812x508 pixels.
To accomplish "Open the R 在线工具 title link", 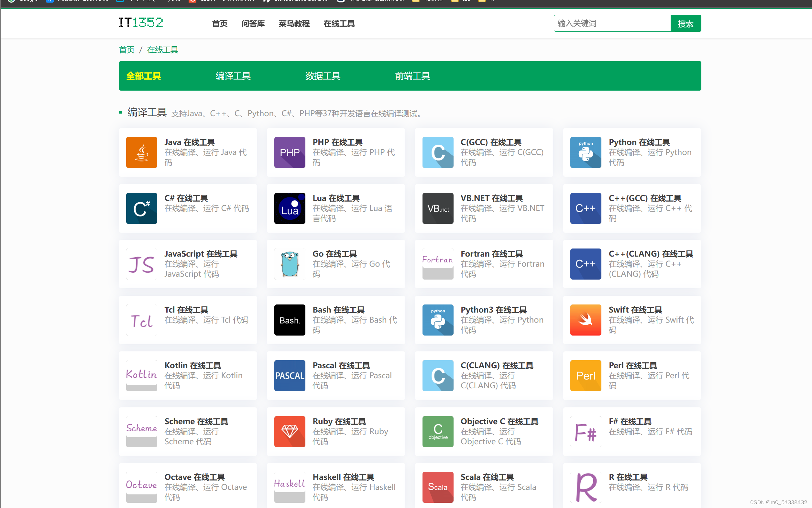I will 628,478.
